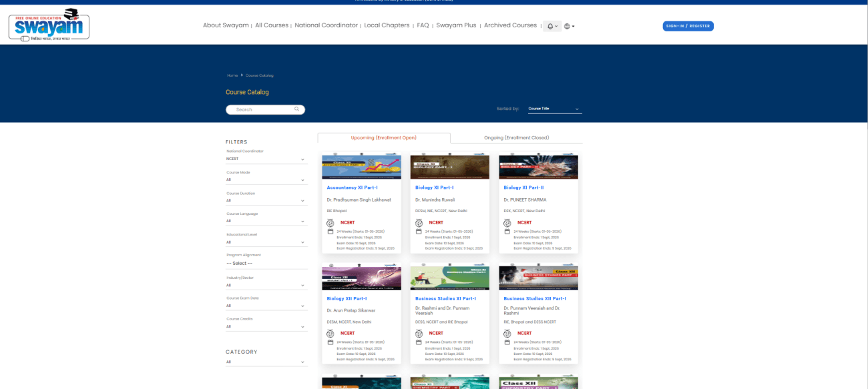The height and width of the screenshot is (389, 868).
Task: Open Business Studies XII Part-I course title
Action: click(x=535, y=299)
